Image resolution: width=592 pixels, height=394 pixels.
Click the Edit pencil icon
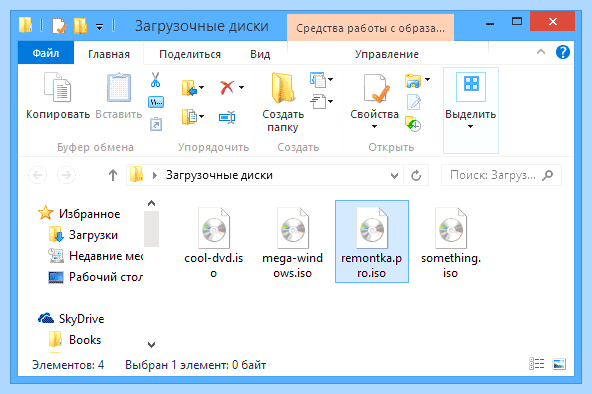point(414,102)
